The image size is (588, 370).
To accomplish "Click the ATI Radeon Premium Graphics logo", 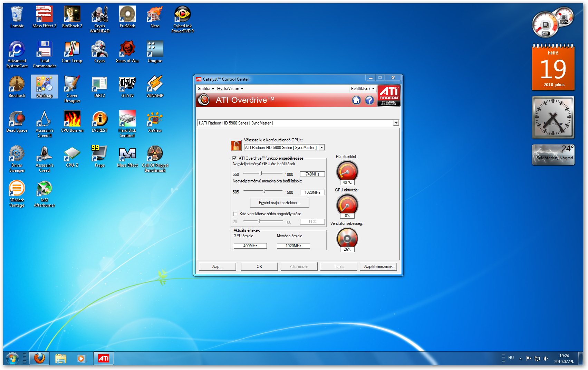I will (x=389, y=96).
